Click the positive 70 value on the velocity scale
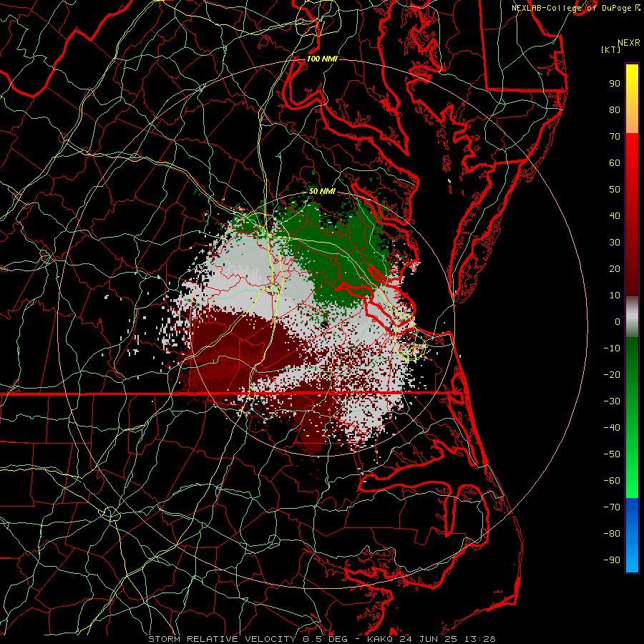 tap(615, 137)
